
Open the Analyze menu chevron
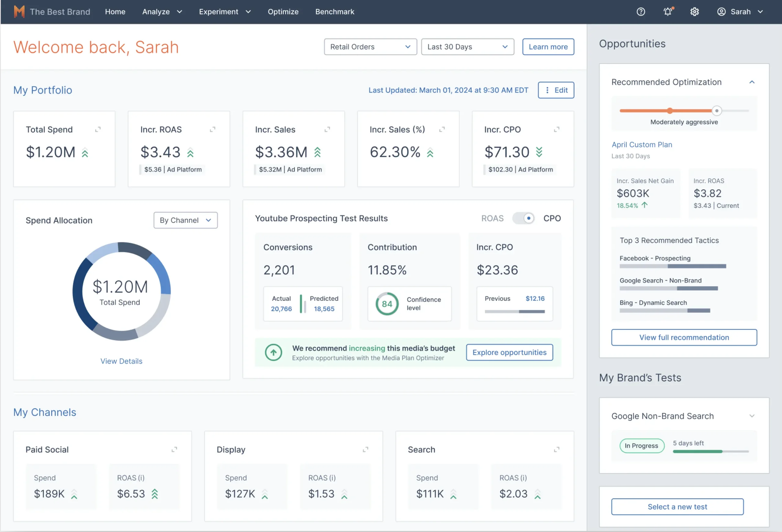pos(180,12)
